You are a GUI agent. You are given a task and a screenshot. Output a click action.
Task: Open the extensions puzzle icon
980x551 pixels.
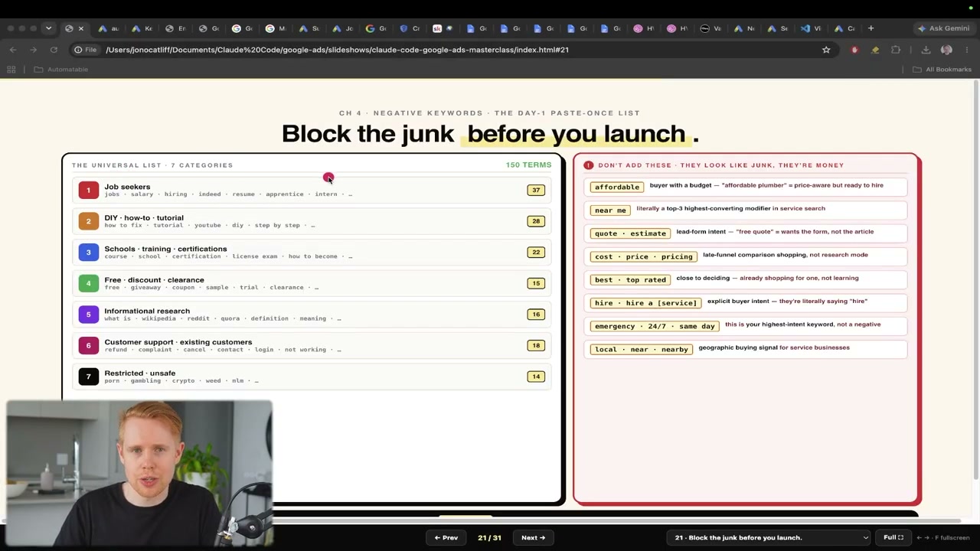(896, 50)
